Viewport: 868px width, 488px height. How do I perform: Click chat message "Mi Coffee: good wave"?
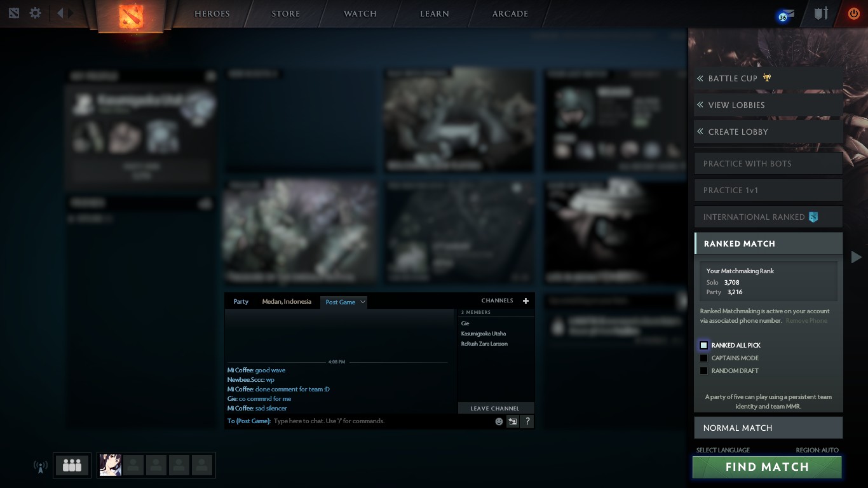pos(257,370)
